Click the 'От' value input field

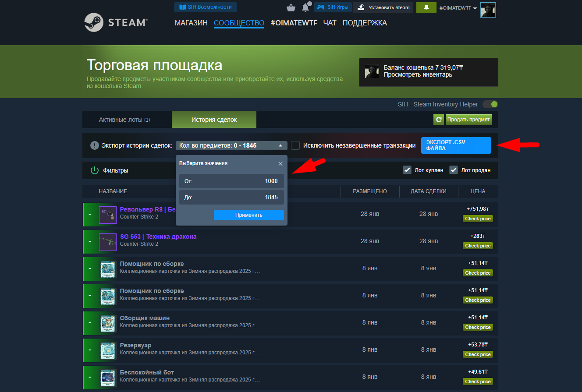(x=231, y=181)
